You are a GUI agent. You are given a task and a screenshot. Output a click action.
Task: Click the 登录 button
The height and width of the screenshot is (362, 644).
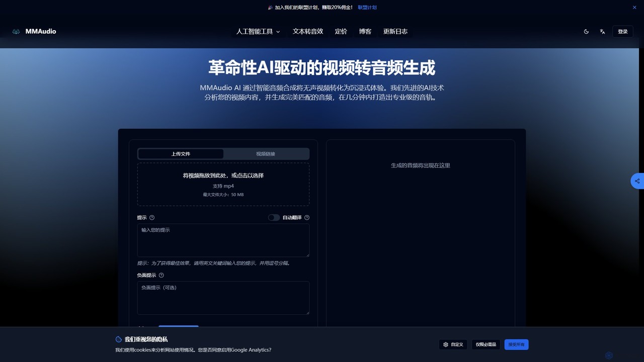(x=623, y=31)
